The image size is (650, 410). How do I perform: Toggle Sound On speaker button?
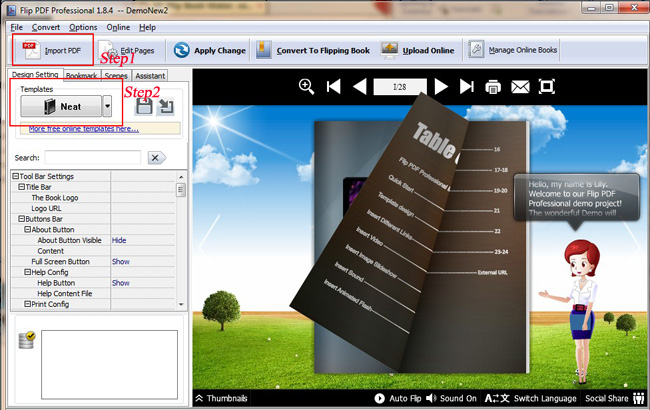click(451, 398)
